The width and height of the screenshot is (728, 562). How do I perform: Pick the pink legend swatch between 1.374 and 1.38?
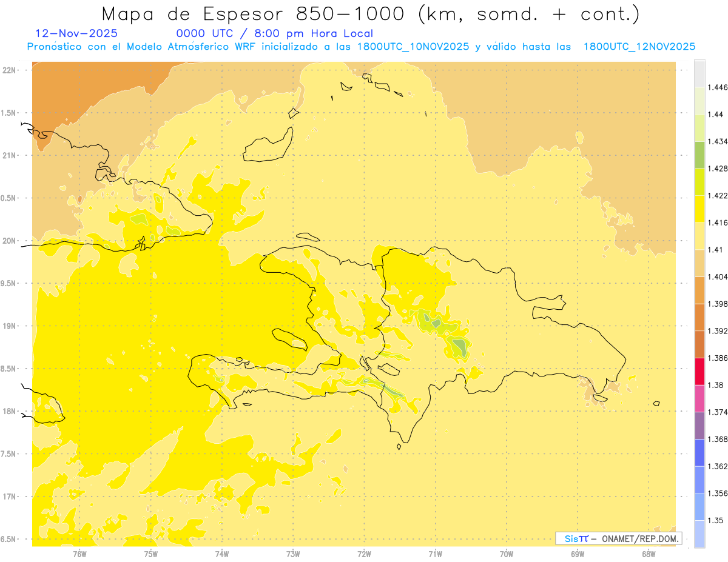point(699,398)
